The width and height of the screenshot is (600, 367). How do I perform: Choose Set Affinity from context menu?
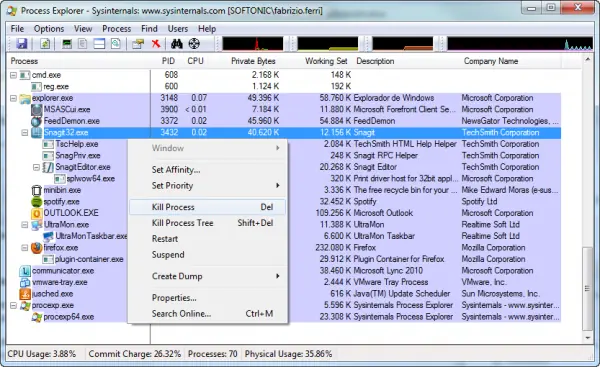click(207, 170)
